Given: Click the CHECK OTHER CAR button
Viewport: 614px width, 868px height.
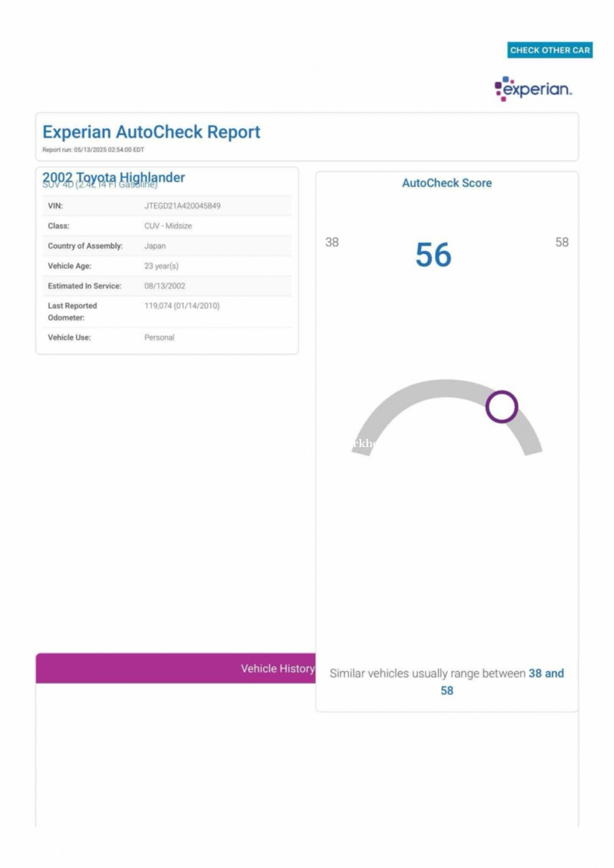Looking at the screenshot, I should coord(549,50).
